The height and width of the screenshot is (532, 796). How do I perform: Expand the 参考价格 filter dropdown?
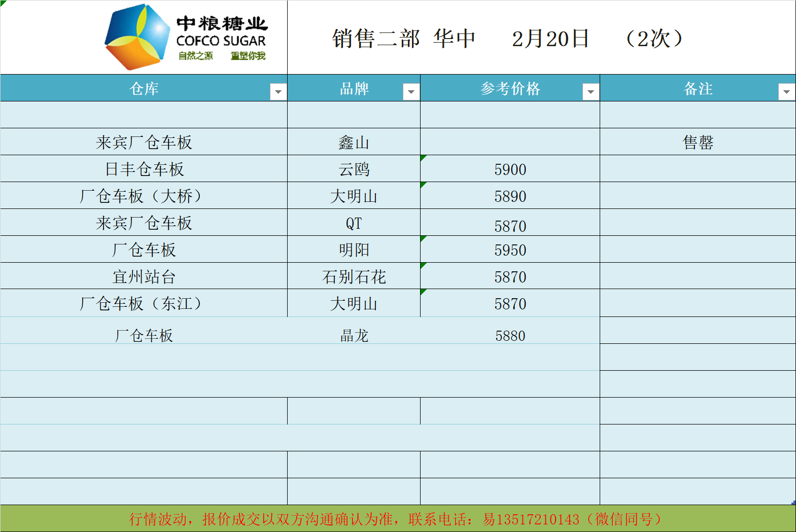591,92
